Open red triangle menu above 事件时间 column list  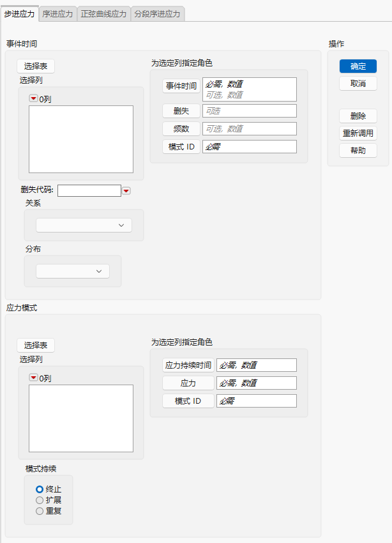click(x=33, y=98)
